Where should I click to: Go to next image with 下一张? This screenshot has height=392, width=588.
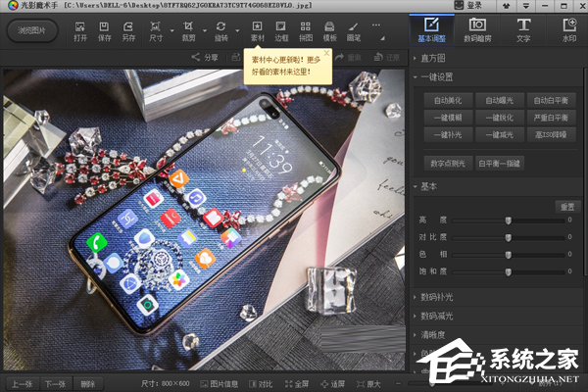(x=56, y=384)
